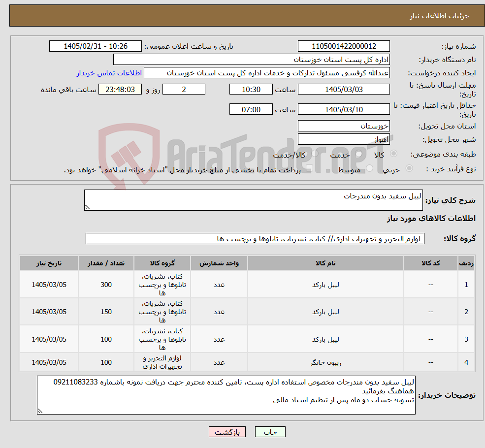Click quantity 150 in row 2
The image size is (485, 448).
click(x=106, y=312)
